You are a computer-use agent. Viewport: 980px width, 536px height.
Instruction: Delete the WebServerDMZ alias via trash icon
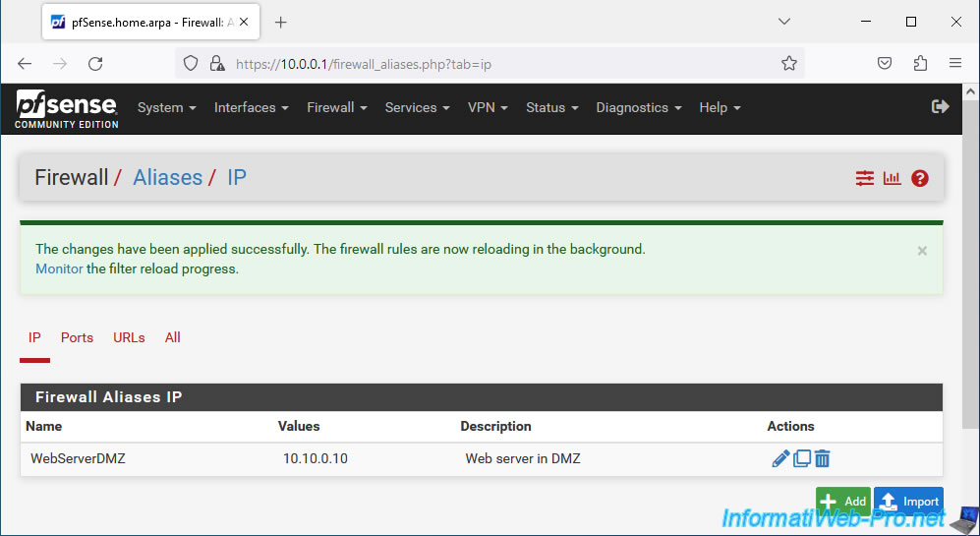click(x=823, y=458)
